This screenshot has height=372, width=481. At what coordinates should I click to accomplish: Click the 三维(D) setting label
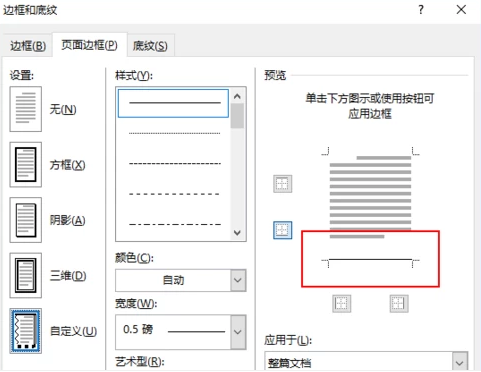click(x=68, y=276)
